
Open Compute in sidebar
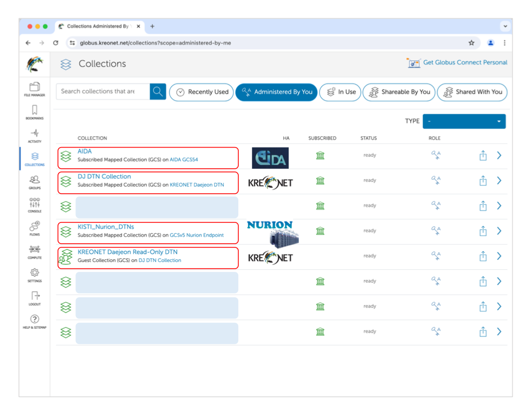coord(35,252)
